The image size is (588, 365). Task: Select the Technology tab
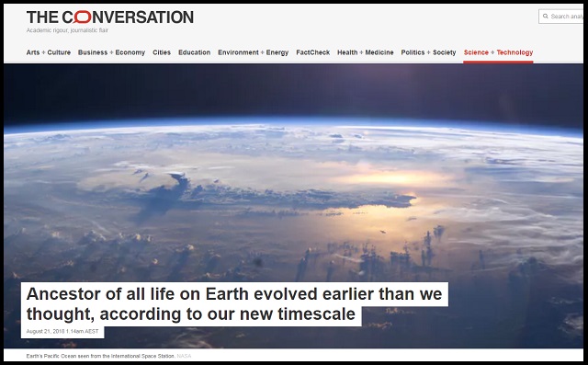514,52
